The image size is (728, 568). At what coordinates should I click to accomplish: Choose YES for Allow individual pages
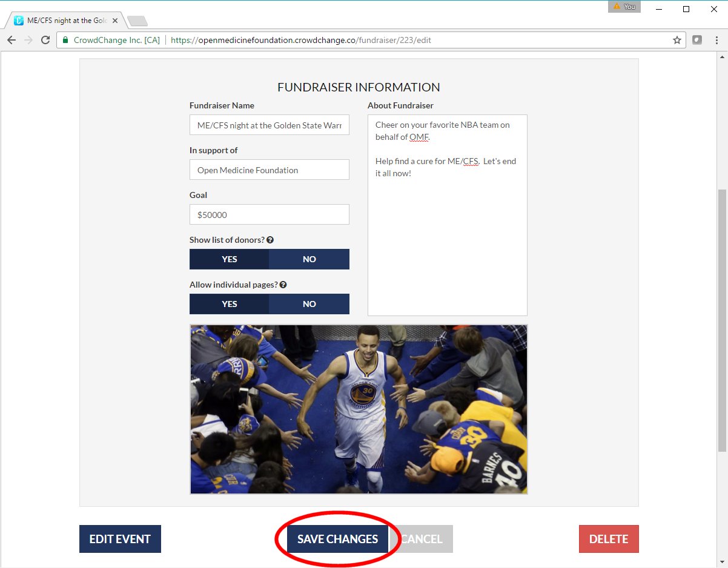click(230, 304)
